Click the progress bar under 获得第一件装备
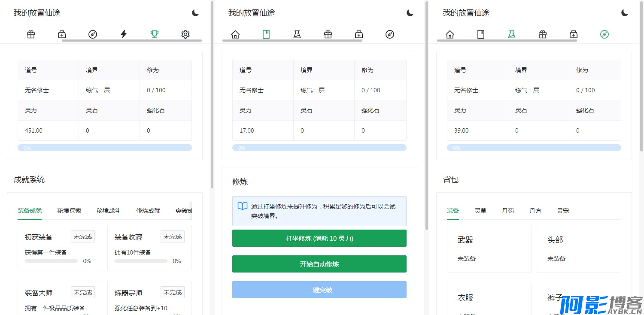 51,261
